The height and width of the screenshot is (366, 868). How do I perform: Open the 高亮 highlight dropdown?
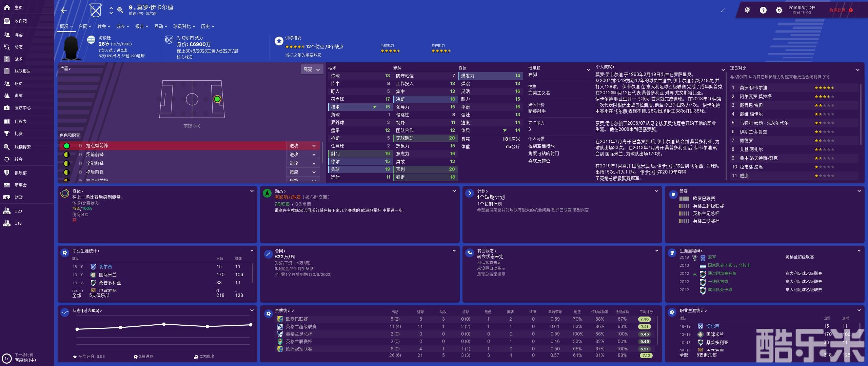[312, 69]
